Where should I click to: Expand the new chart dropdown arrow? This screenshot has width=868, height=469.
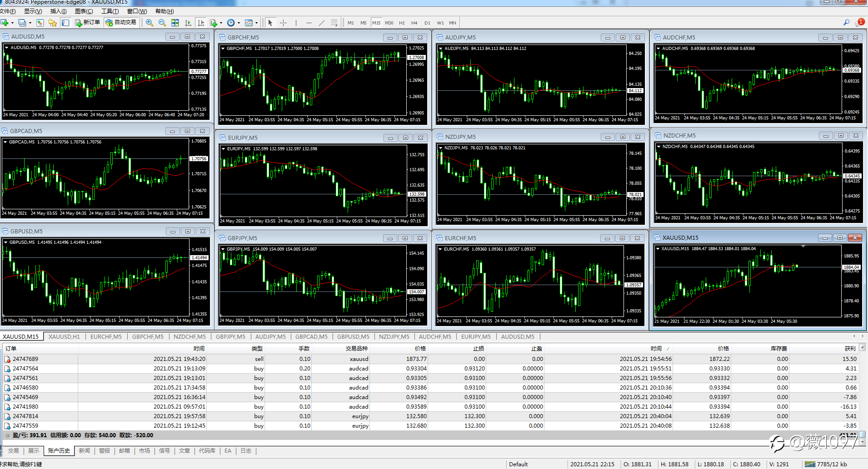[x=12, y=23]
